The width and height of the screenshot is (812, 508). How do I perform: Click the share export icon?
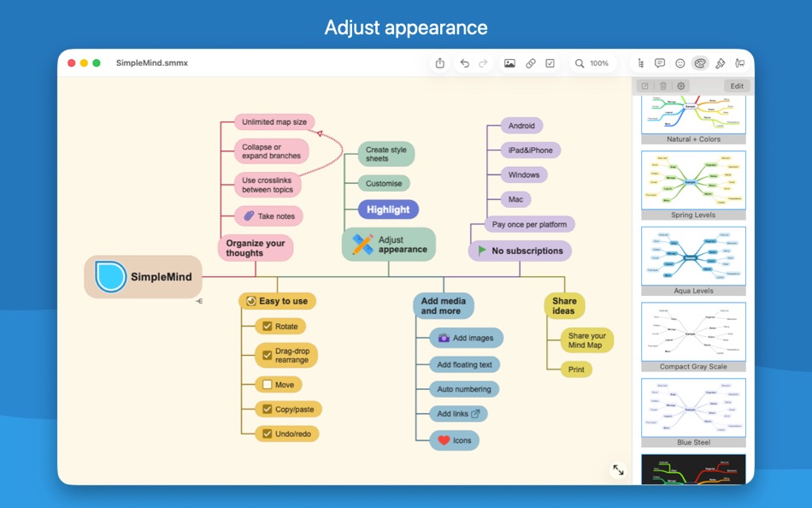pos(440,62)
